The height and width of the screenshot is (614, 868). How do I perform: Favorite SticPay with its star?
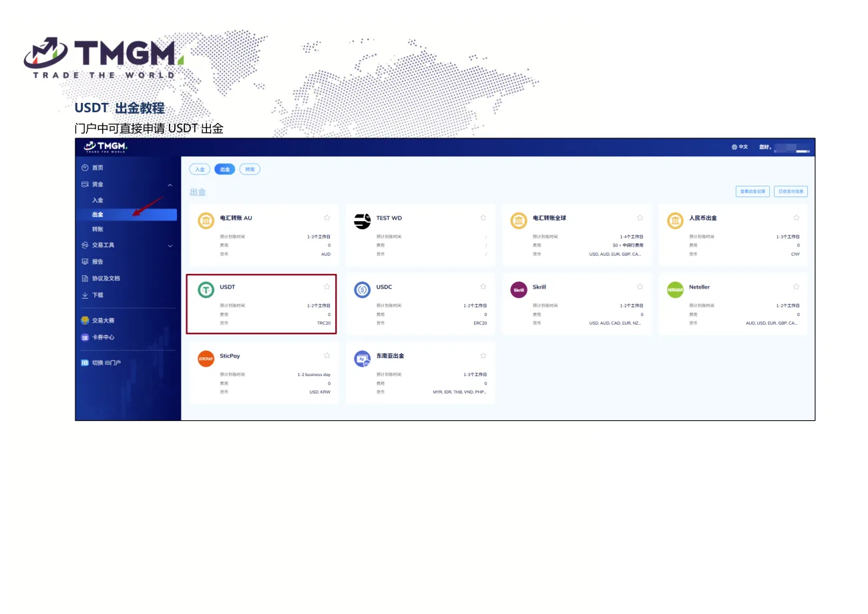click(327, 355)
